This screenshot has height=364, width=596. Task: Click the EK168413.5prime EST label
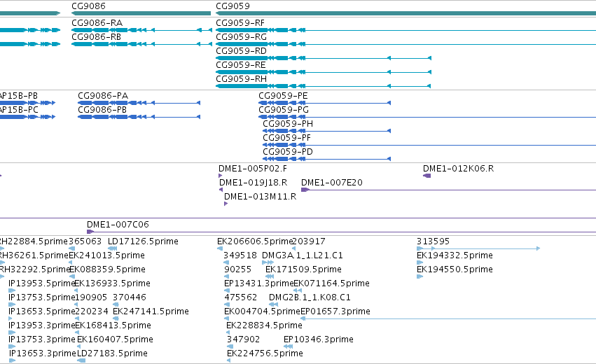(x=113, y=325)
